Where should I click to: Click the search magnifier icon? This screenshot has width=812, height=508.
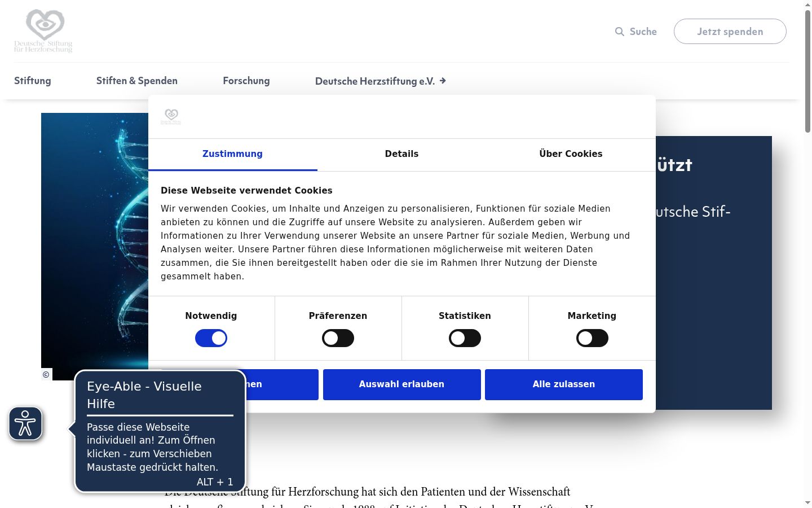pos(619,32)
